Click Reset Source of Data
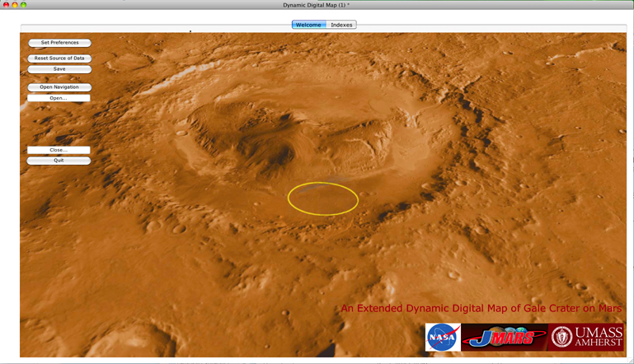Screen dimensions: 634x364 pos(59,58)
